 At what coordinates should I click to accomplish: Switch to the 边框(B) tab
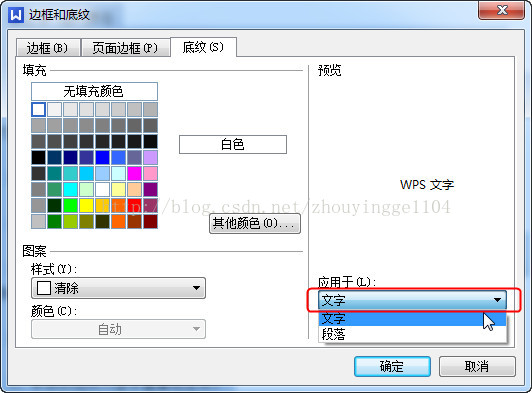(x=48, y=48)
